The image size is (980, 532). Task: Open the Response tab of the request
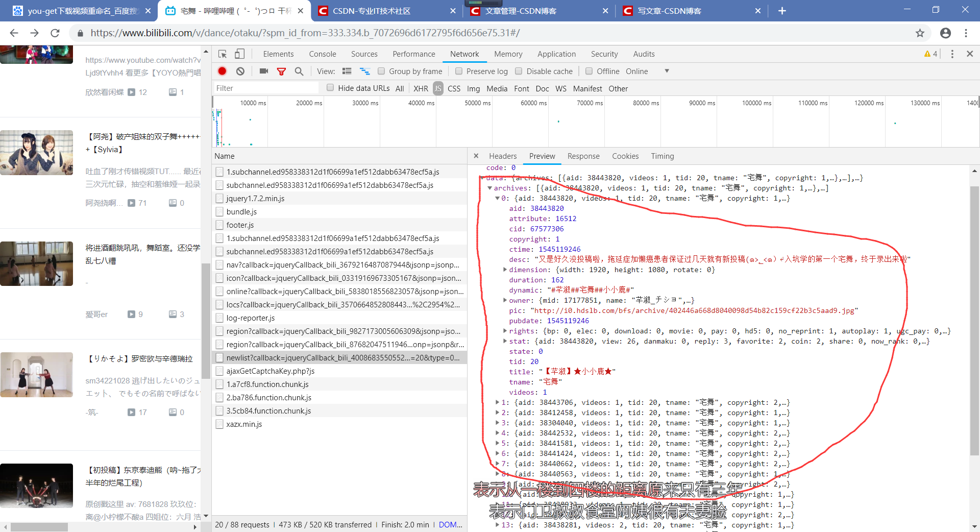click(x=583, y=156)
